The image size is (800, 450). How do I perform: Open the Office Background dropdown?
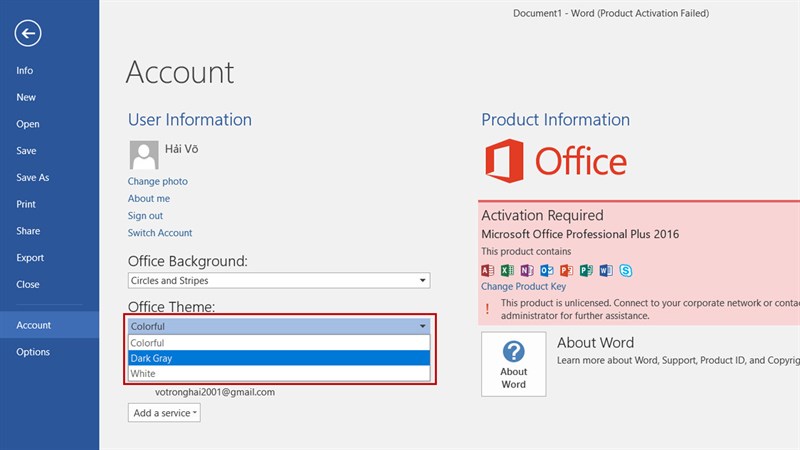tap(279, 281)
